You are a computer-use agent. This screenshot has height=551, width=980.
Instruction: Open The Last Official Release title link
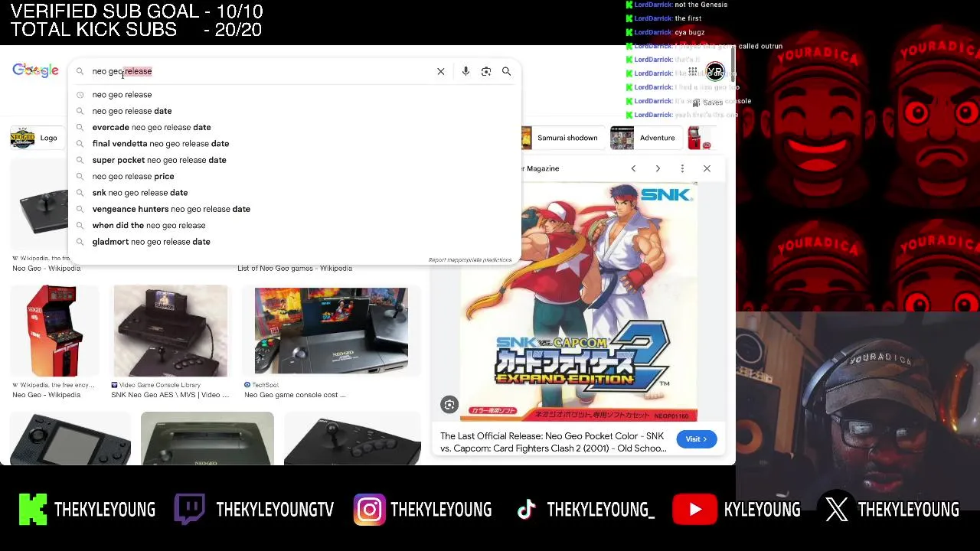pos(554,442)
